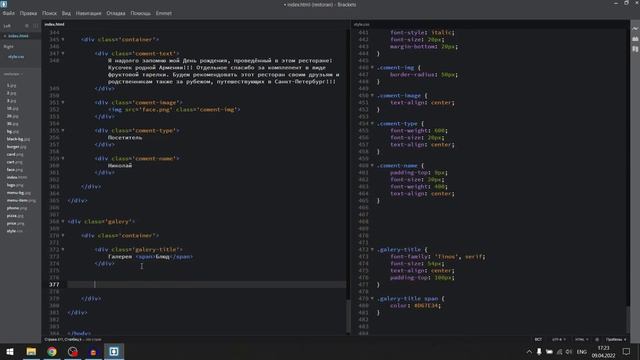640x360 pixels.
Task: Collapse .coment-img CSS rule fold
Action: pos(372,67)
